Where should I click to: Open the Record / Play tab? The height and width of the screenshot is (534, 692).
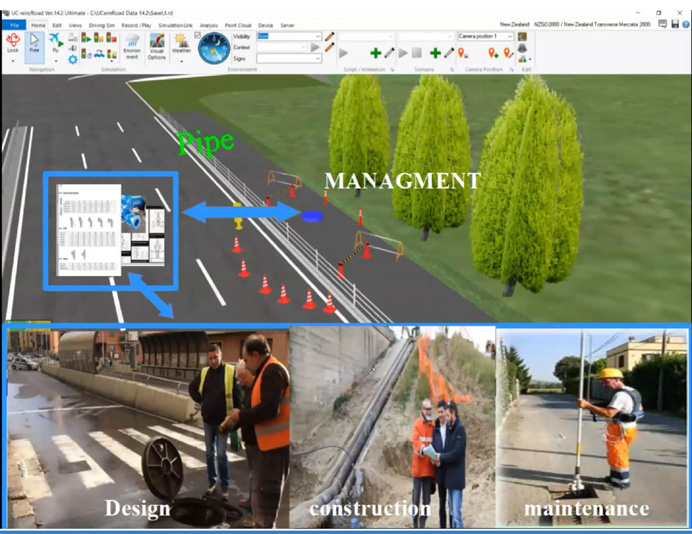tap(136, 26)
